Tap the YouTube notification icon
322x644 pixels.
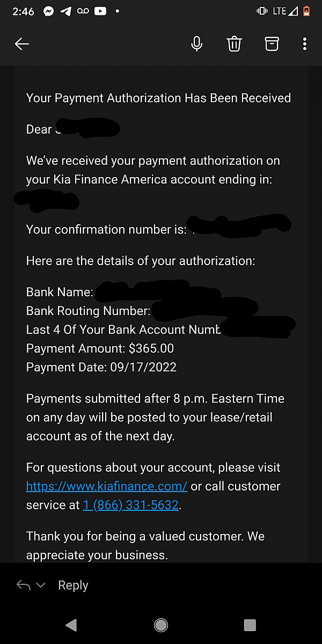pyautogui.click(x=100, y=11)
